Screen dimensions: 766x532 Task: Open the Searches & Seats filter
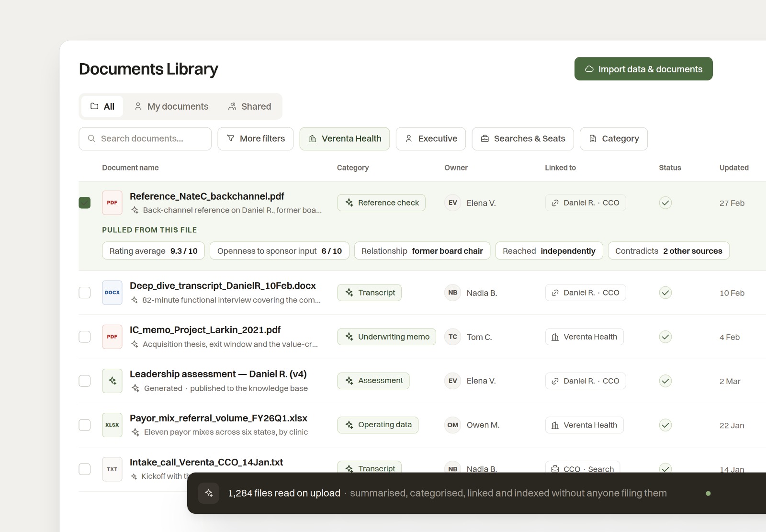coord(523,139)
